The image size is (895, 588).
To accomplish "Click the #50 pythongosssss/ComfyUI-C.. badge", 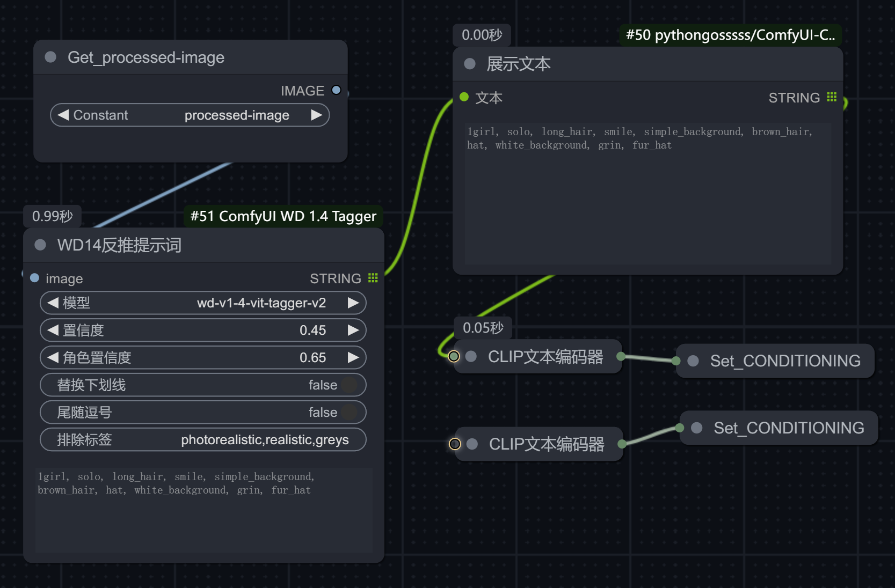I will pyautogui.click(x=731, y=35).
